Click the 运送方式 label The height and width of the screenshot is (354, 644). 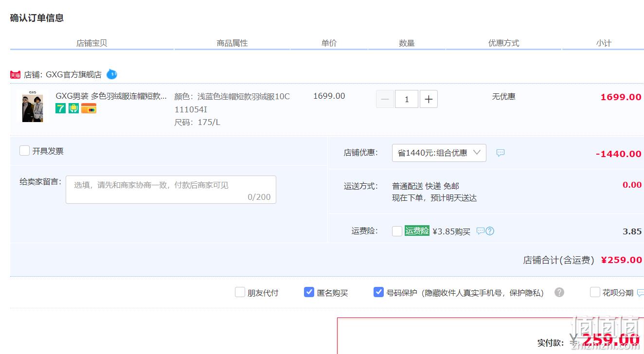point(361,186)
